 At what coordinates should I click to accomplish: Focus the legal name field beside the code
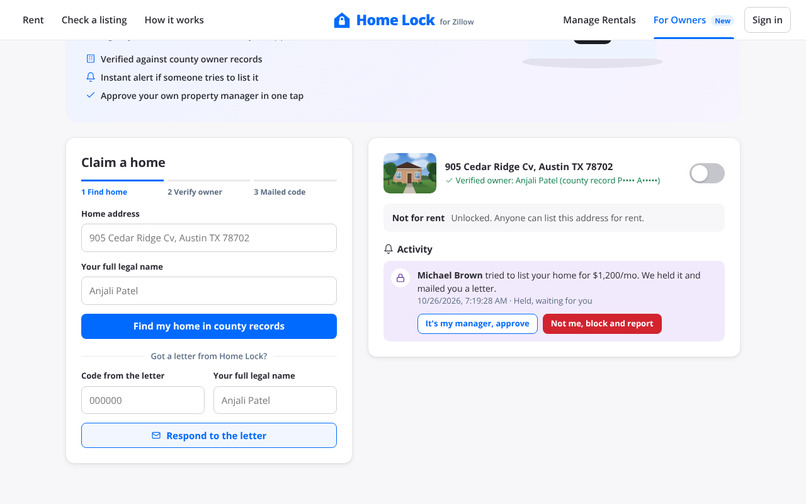click(275, 400)
